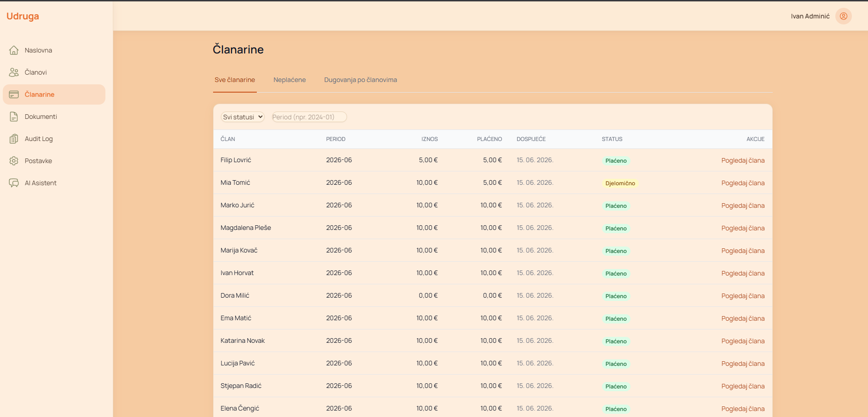Click the Dokumenti file icon
The height and width of the screenshot is (417, 868).
click(14, 117)
